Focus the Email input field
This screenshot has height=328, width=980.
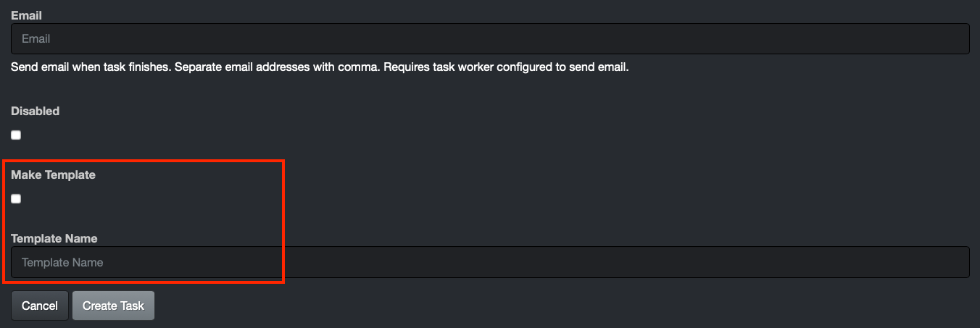coord(490,38)
